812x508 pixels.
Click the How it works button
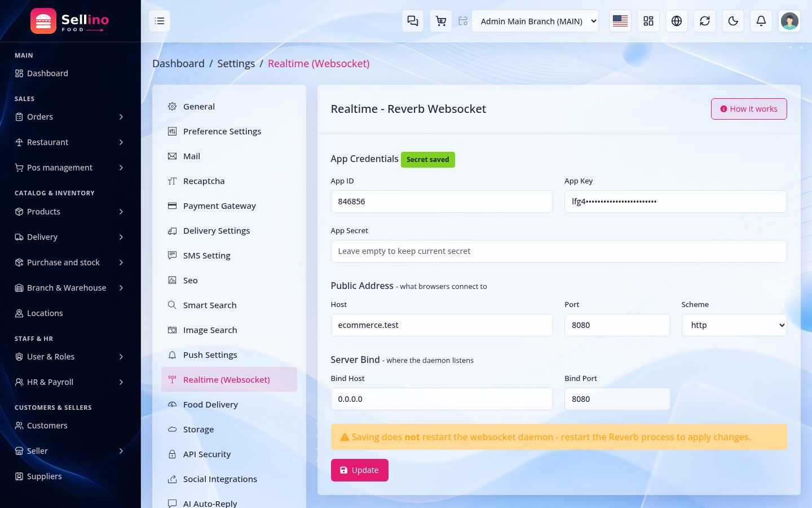(749, 109)
